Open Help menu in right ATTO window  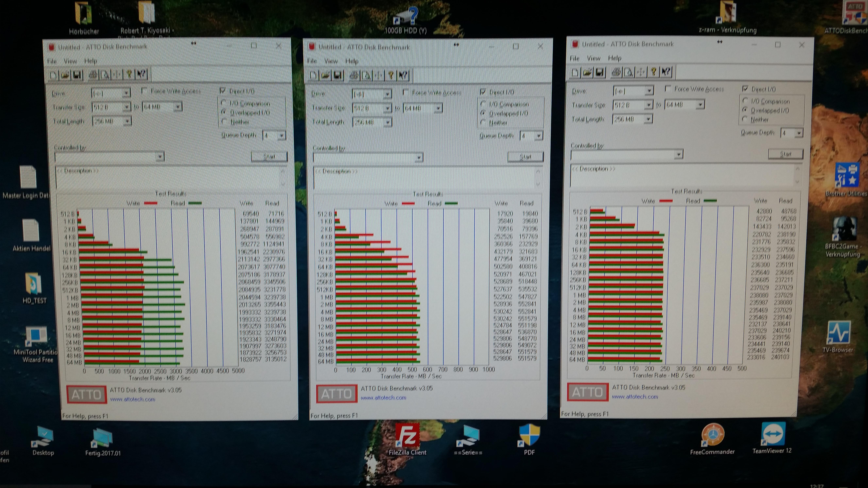coord(614,58)
